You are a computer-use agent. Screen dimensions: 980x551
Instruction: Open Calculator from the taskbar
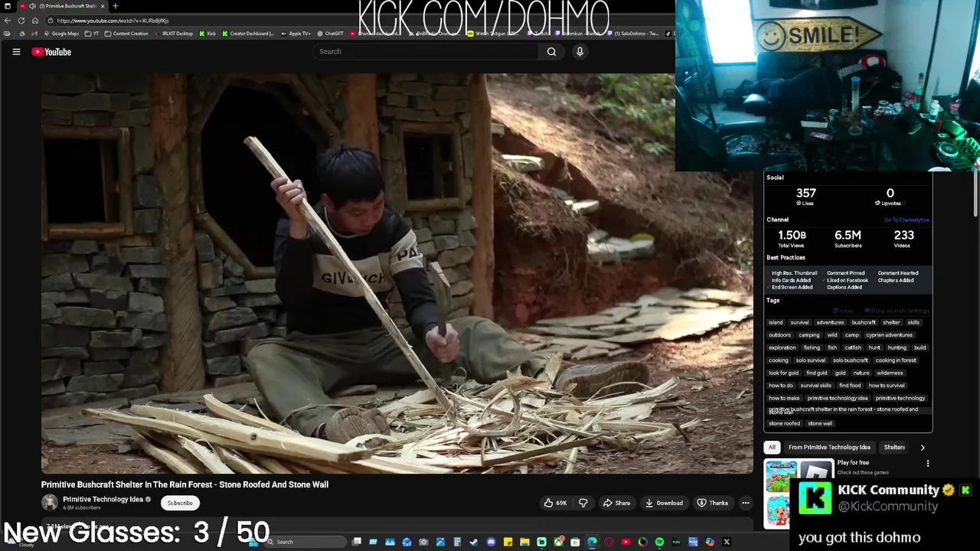(x=457, y=542)
